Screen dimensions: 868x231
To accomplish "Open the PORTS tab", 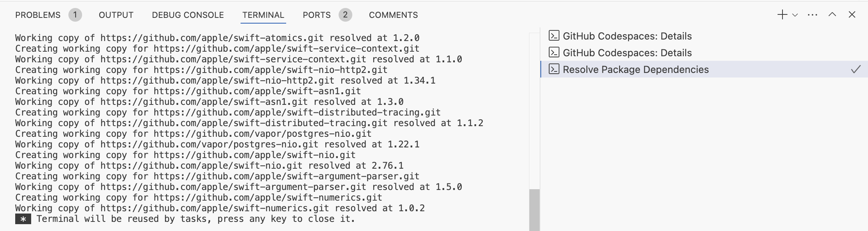I will 316,14.
